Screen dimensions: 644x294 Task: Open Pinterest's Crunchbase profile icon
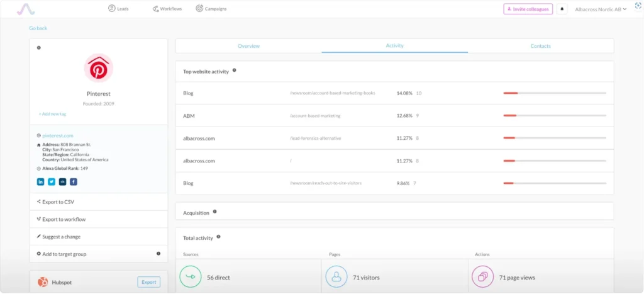point(62,182)
